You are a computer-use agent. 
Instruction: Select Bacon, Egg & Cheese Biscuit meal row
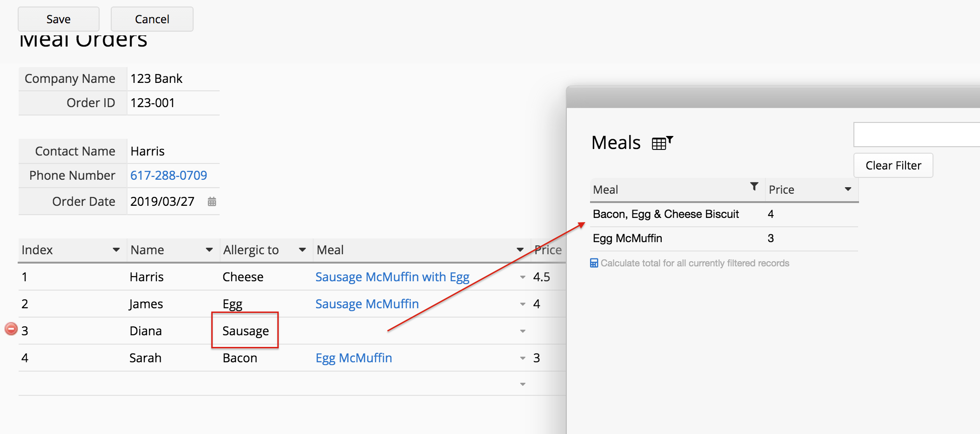665,214
